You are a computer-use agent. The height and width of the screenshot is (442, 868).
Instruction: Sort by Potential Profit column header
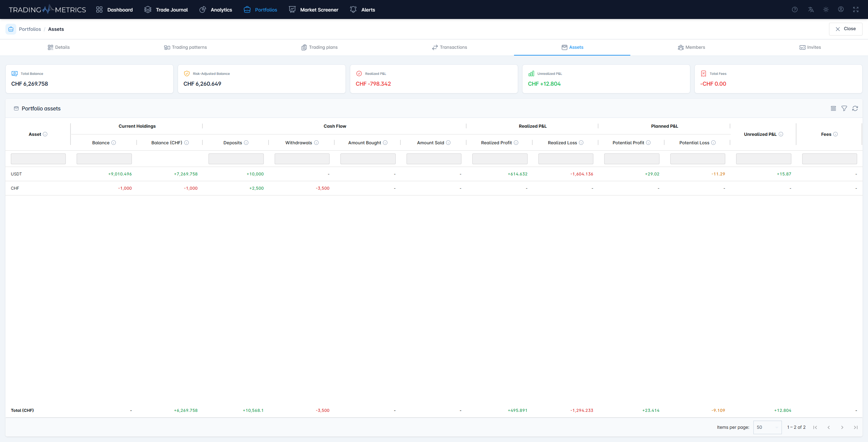click(628, 143)
